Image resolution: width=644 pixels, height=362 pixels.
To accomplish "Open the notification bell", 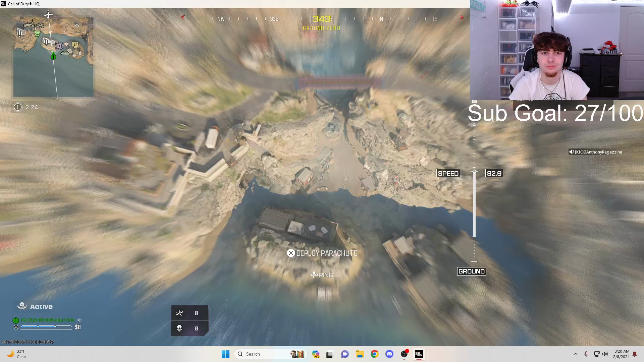I will pyautogui.click(x=635, y=354).
